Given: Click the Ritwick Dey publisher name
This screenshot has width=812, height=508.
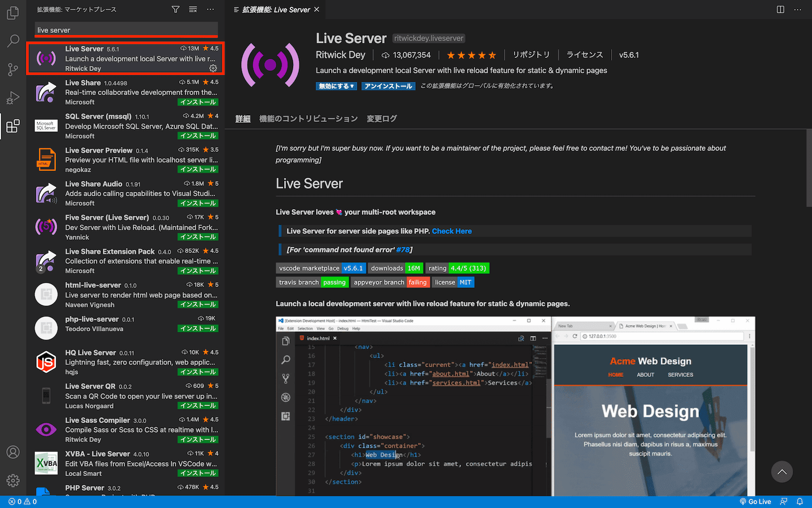Looking at the screenshot, I should 341,55.
